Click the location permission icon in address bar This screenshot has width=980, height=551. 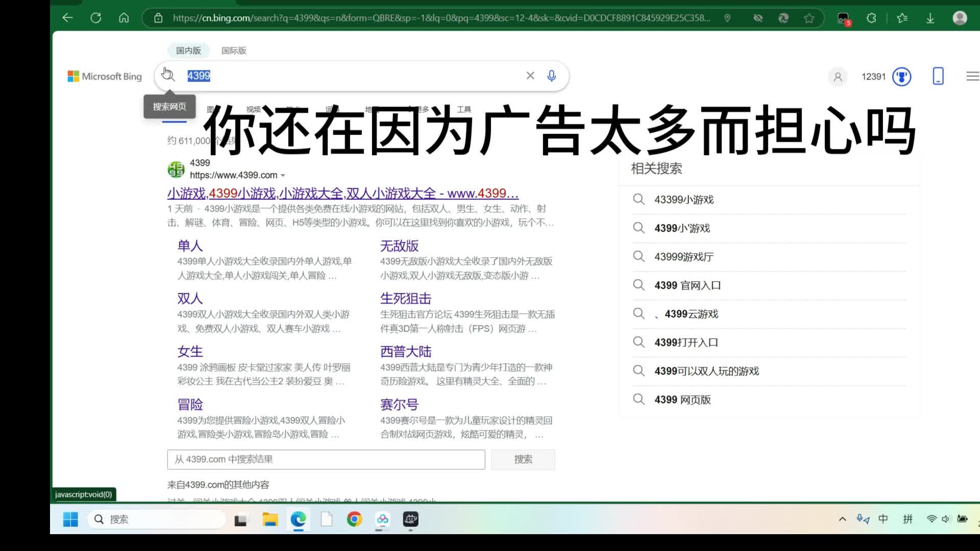coord(727,18)
